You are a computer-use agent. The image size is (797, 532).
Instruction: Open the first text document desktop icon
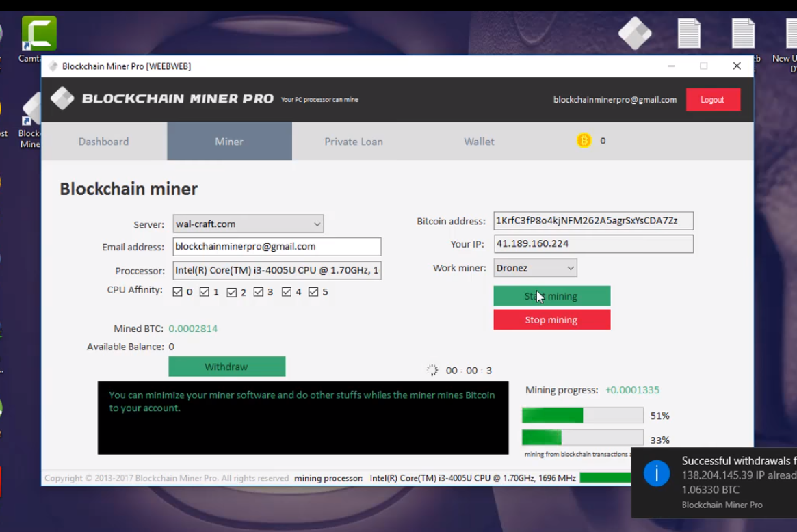click(689, 33)
